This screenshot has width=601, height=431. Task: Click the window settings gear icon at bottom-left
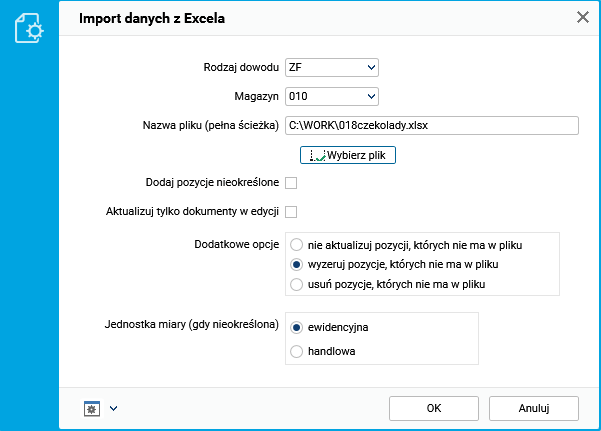pyautogui.click(x=91, y=408)
